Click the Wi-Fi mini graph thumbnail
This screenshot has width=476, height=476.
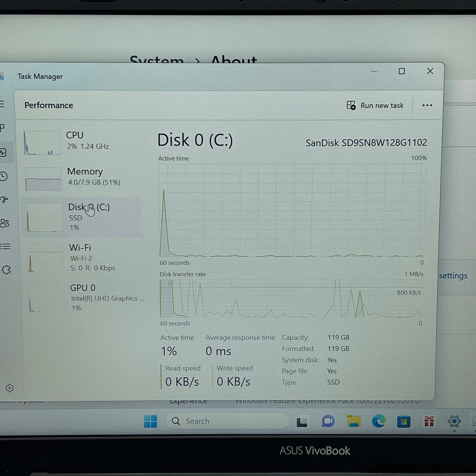point(45,258)
